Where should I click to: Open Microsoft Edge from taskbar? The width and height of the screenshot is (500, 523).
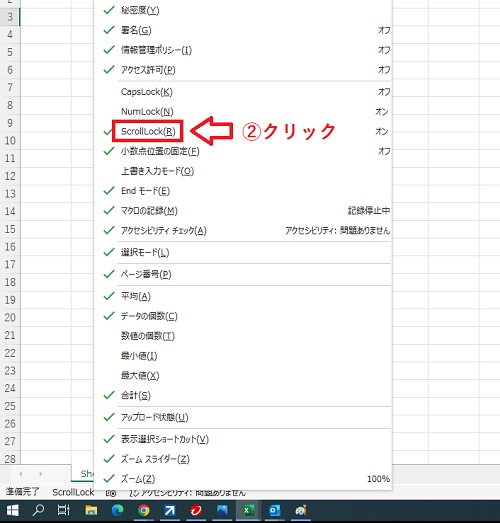117,510
